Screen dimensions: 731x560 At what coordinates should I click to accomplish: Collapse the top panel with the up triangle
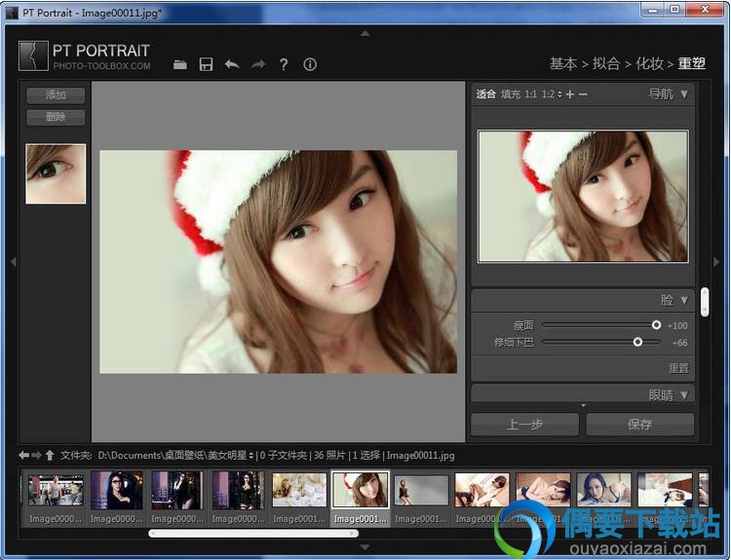[x=365, y=33]
